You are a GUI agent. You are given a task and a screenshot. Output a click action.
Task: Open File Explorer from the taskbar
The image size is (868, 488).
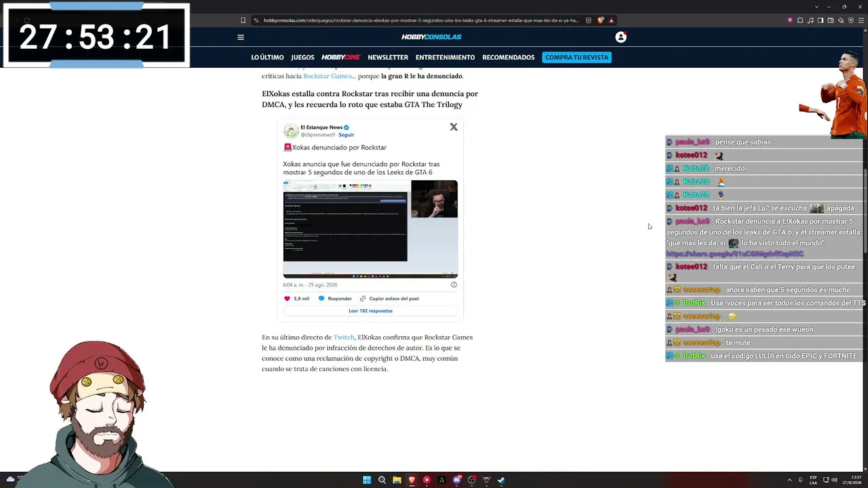(x=397, y=480)
